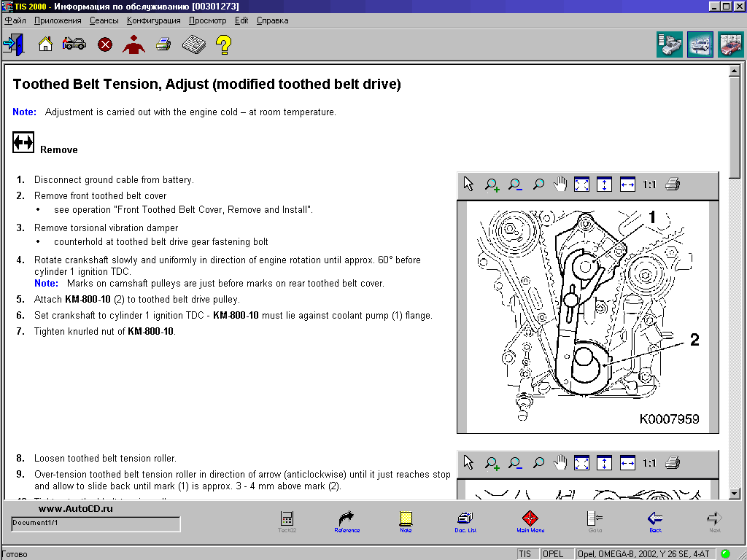
Task: Click the step "Loosen toothed belt tension roller."
Action: pos(105,458)
